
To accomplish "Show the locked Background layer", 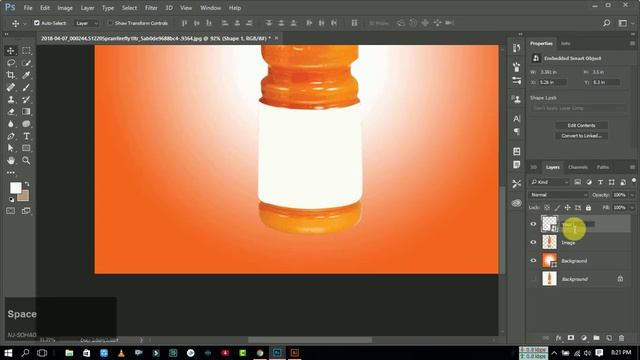I will pyautogui.click(x=533, y=279).
